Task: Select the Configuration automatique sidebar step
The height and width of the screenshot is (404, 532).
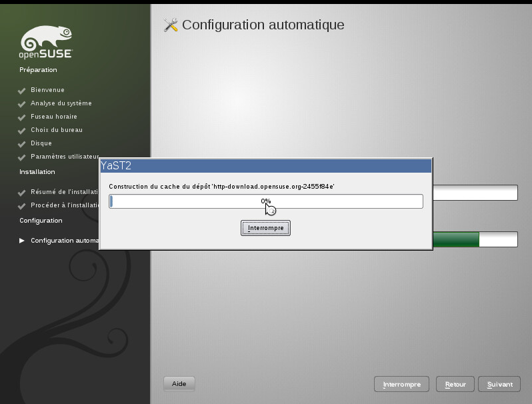Action: (65, 241)
